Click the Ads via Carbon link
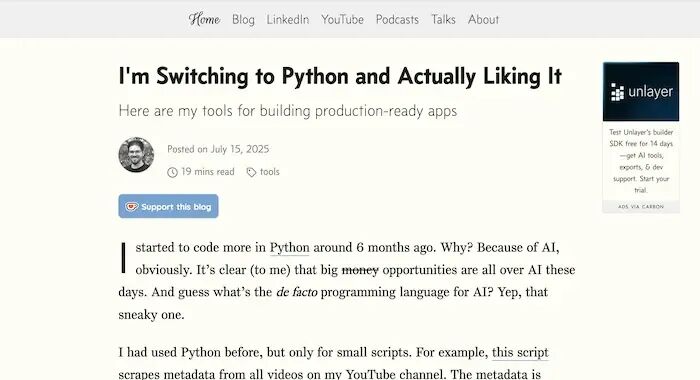The image size is (700, 380). (641, 207)
